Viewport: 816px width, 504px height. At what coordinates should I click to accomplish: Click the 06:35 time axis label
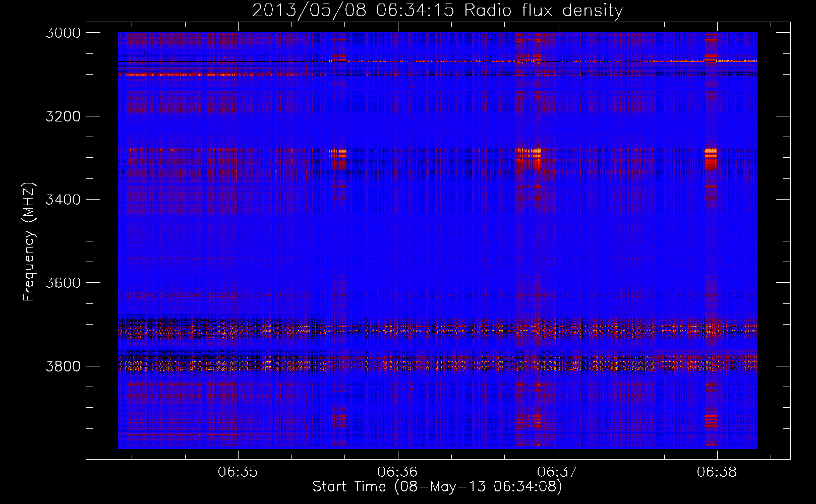[238, 472]
